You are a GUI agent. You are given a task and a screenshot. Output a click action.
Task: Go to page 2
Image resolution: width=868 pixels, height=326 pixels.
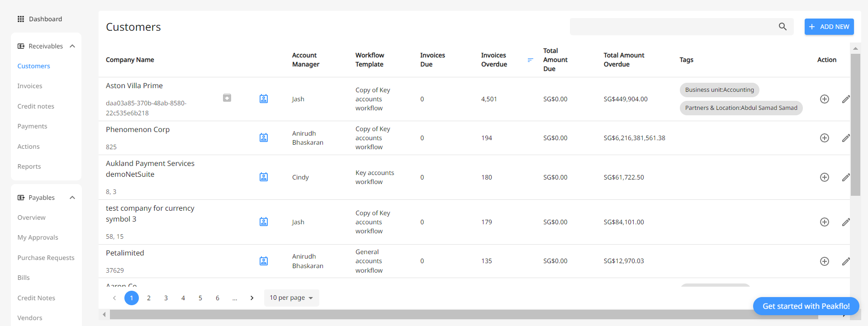[x=149, y=298]
